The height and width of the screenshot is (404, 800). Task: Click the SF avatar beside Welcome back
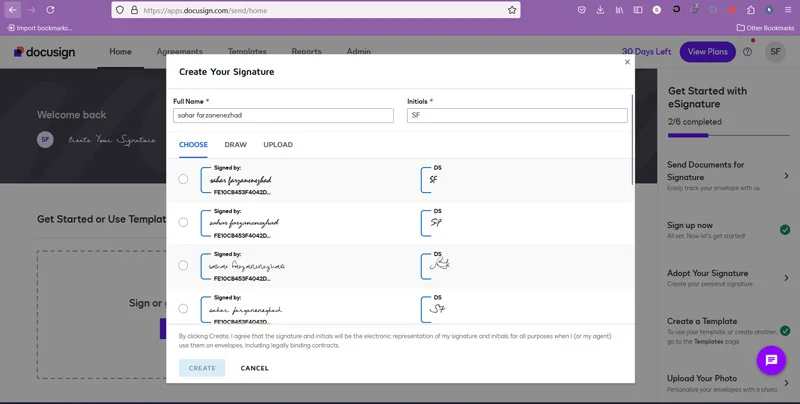[45, 139]
